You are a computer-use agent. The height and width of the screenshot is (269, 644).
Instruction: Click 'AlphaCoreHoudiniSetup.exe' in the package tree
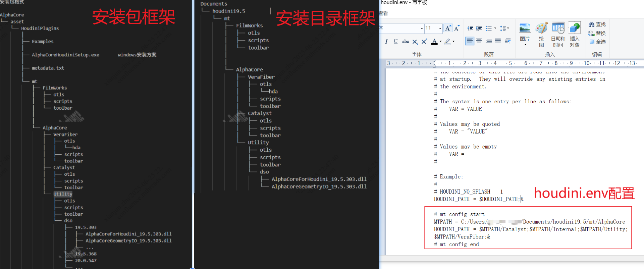[x=65, y=55]
